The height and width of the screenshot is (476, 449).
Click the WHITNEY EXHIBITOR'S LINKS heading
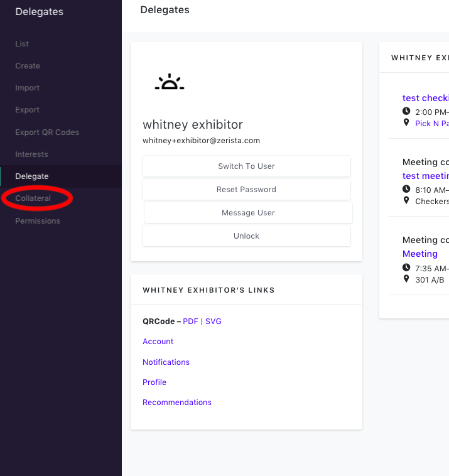click(x=208, y=290)
